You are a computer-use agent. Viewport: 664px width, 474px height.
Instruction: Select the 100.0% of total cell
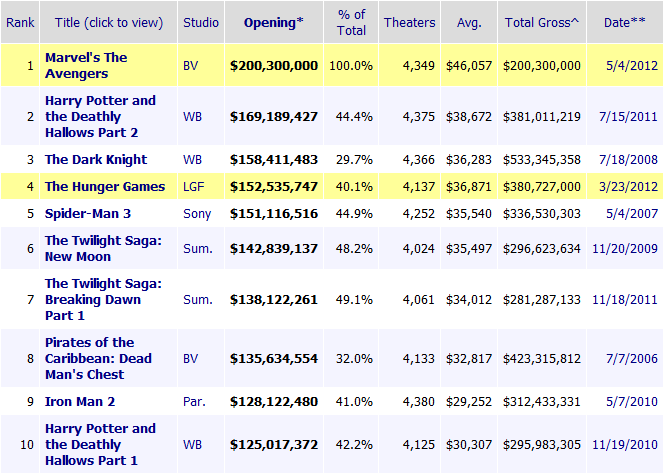(351, 66)
